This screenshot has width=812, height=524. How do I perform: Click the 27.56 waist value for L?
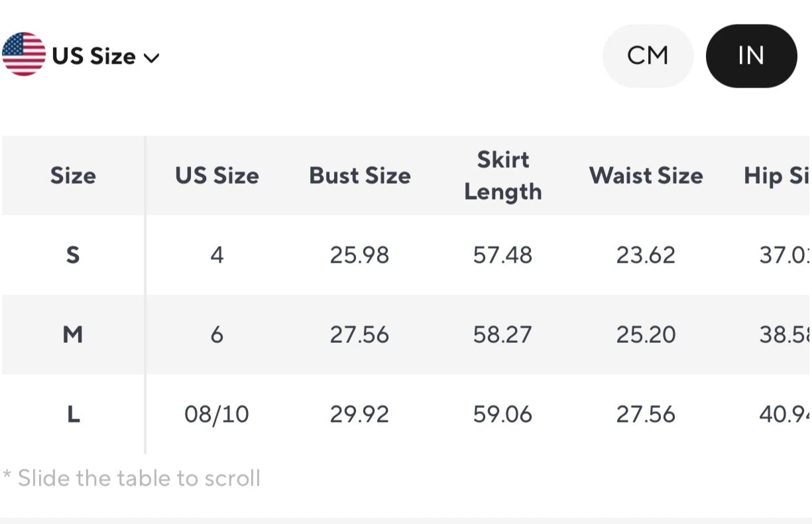pos(646,414)
